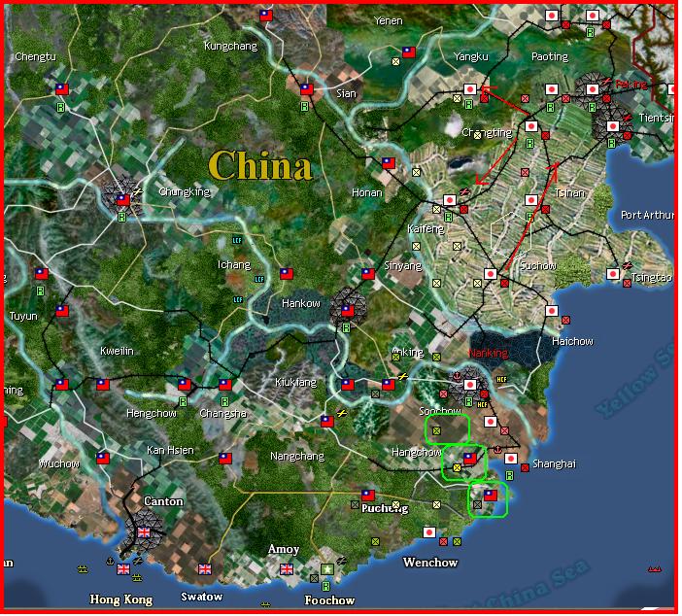Click the Hankow city label
This screenshot has width=682, height=616.
pyautogui.click(x=301, y=303)
